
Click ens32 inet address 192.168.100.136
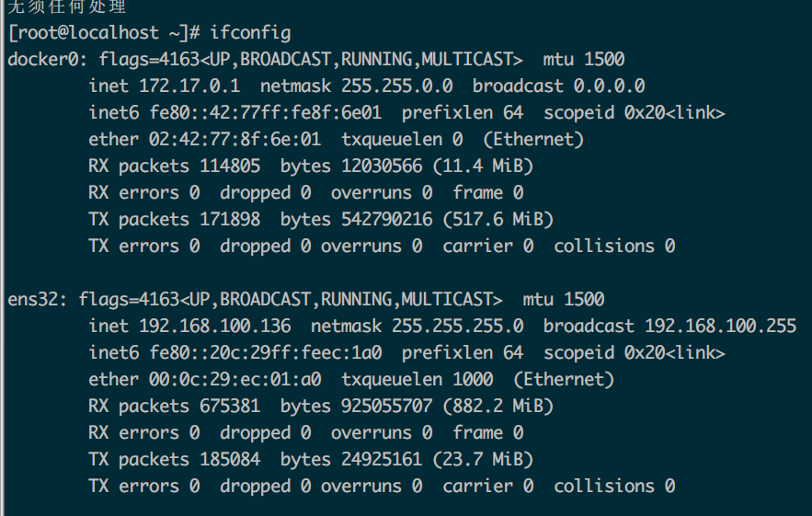click(x=215, y=326)
